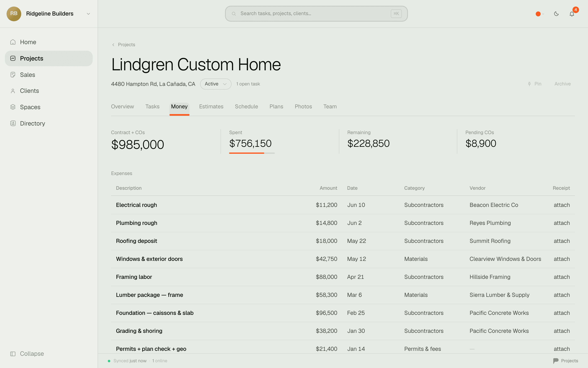Screen dimensions: 588x368
Task: Click the Collapse sidebar panel icon
Action: (x=13, y=354)
